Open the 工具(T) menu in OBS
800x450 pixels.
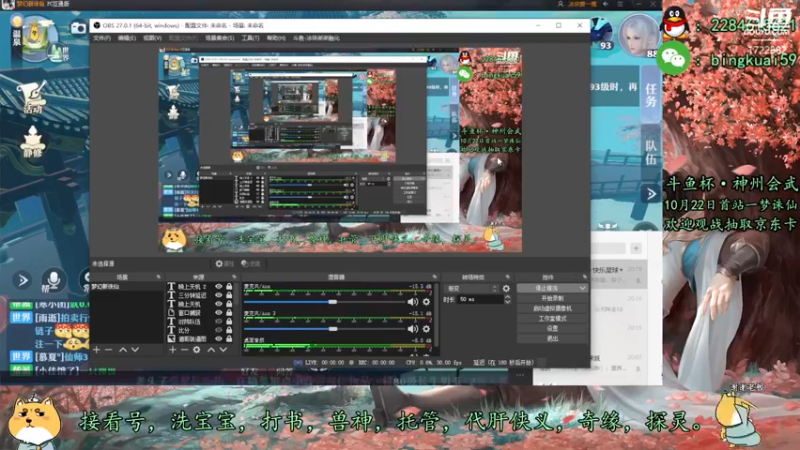250,38
